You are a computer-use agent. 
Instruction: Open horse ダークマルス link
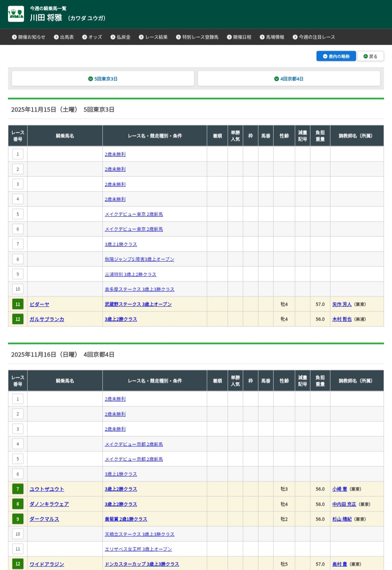(x=44, y=519)
